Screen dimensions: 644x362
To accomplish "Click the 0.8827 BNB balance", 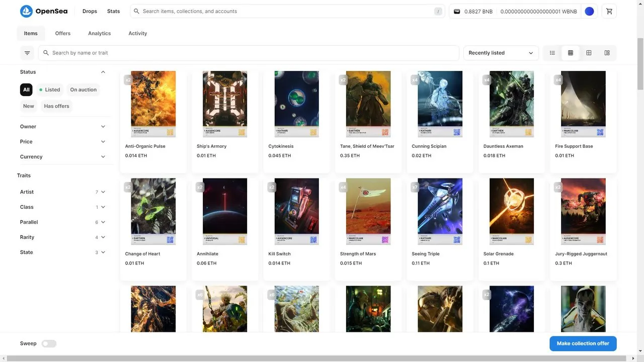I will click(478, 11).
